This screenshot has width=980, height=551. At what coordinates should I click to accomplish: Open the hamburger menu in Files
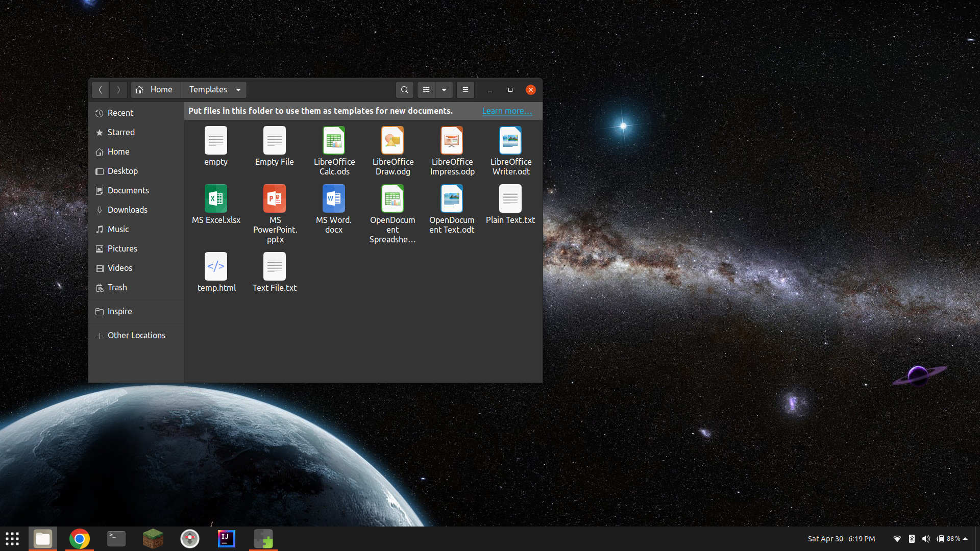(465, 90)
